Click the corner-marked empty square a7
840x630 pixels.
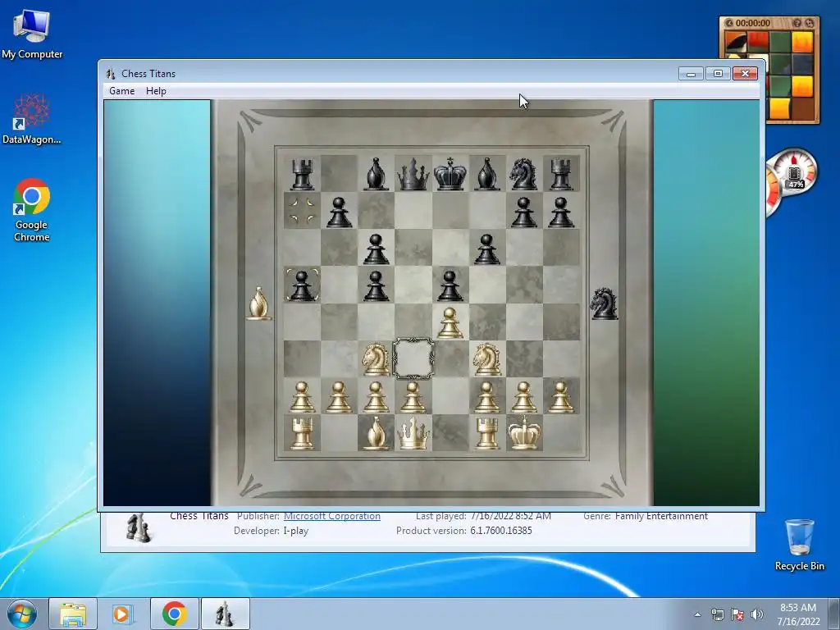click(x=302, y=211)
